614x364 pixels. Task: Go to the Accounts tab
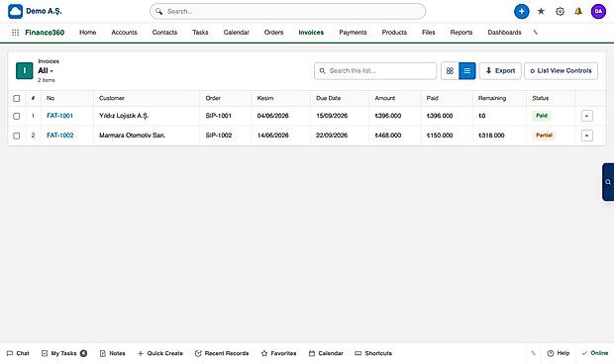[x=124, y=33]
